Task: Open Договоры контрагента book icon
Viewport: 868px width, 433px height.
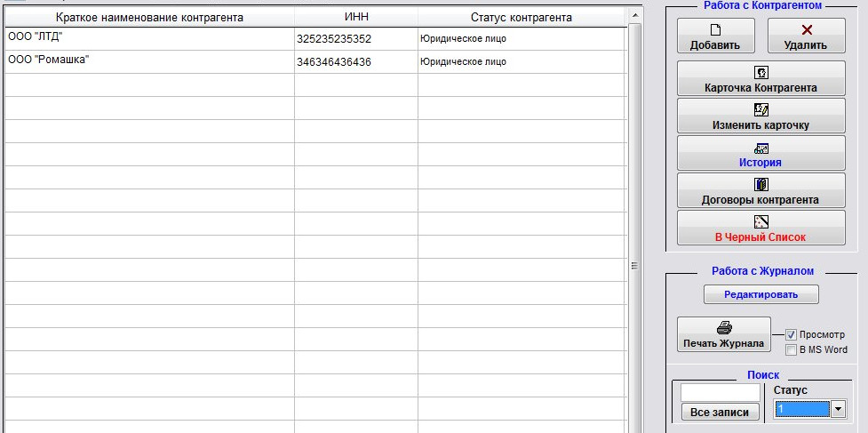Action: tap(761, 184)
